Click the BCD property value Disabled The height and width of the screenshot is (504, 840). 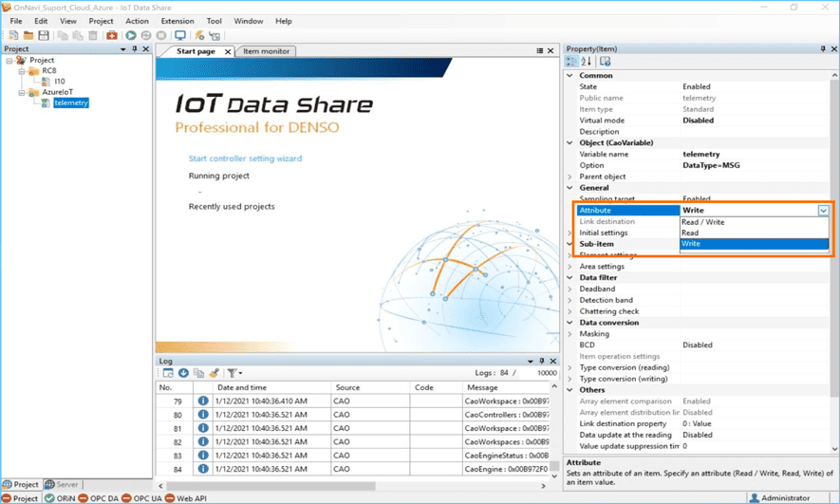pos(698,345)
